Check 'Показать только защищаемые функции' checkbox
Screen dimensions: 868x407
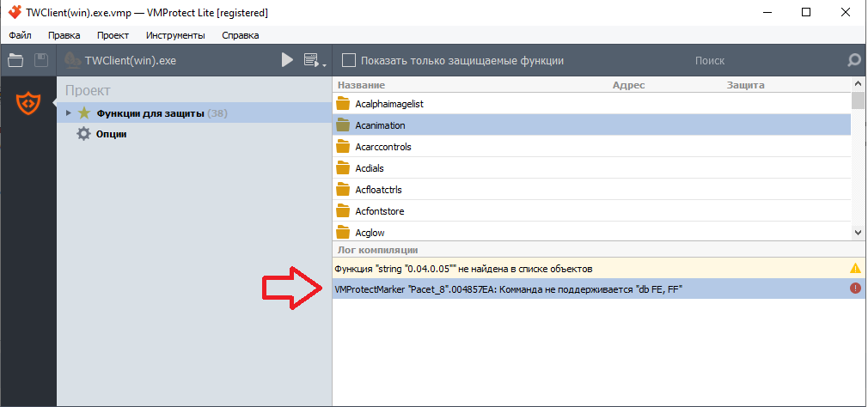pos(349,60)
